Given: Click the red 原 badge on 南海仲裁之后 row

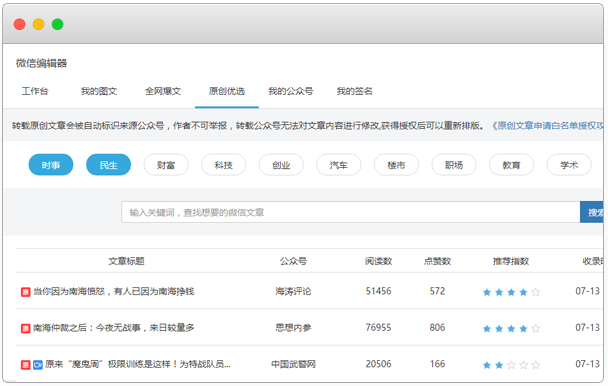Looking at the screenshot, I should [x=26, y=329].
